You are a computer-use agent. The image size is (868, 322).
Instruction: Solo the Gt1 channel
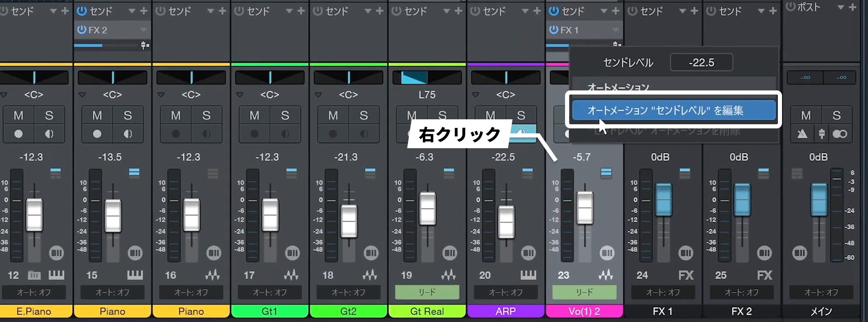pyautogui.click(x=285, y=115)
